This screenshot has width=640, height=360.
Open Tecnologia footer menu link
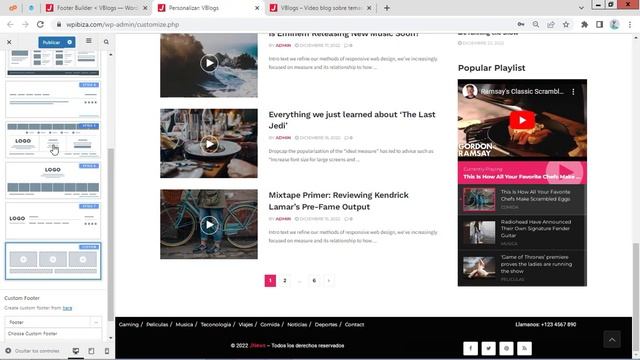(216, 324)
